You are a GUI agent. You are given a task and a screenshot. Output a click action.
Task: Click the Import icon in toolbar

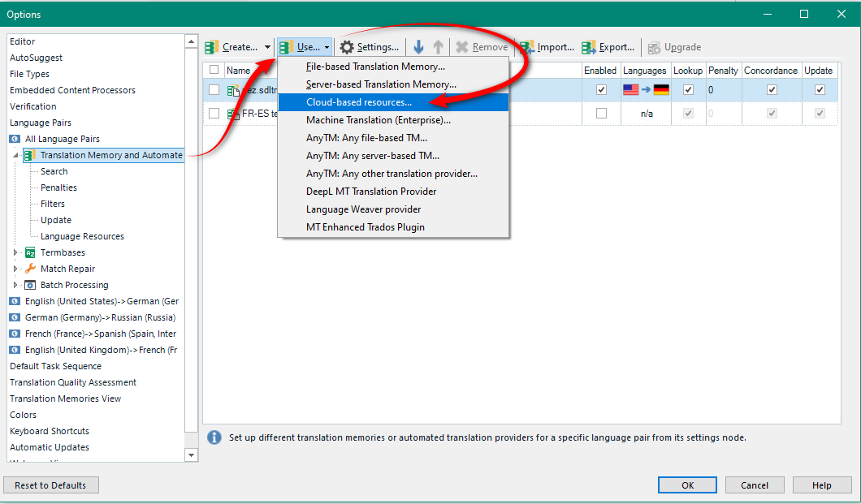[x=528, y=47]
